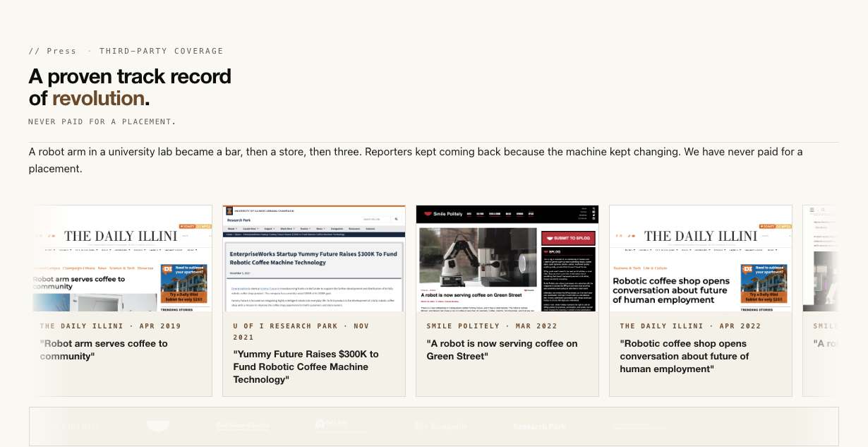The height and width of the screenshot is (447, 868).
Task: Select the "THE DAILY ILLINI · APR 2019" label
Action: tap(111, 326)
